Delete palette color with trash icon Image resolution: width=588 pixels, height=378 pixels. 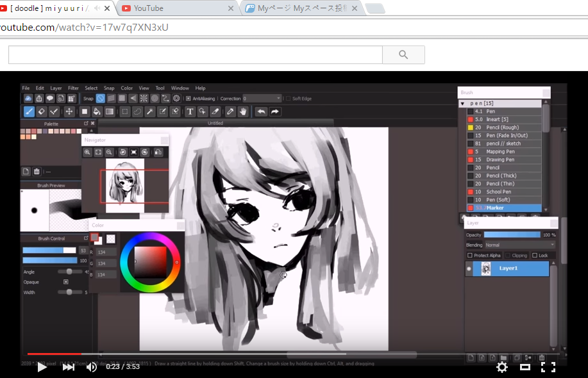pyautogui.click(x=37, y=172)
